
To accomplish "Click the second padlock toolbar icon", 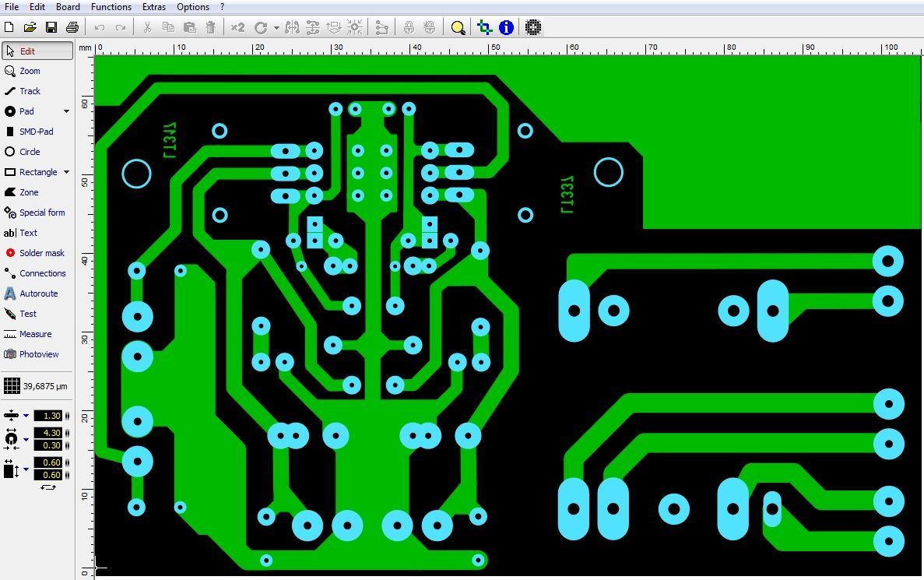I will pos(430,27).
